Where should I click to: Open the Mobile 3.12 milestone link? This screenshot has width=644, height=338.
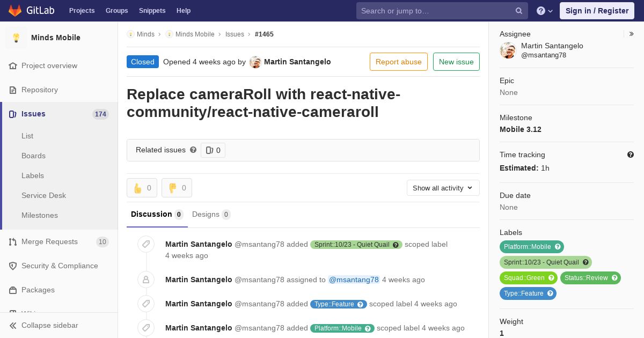(x=521, y=129)
